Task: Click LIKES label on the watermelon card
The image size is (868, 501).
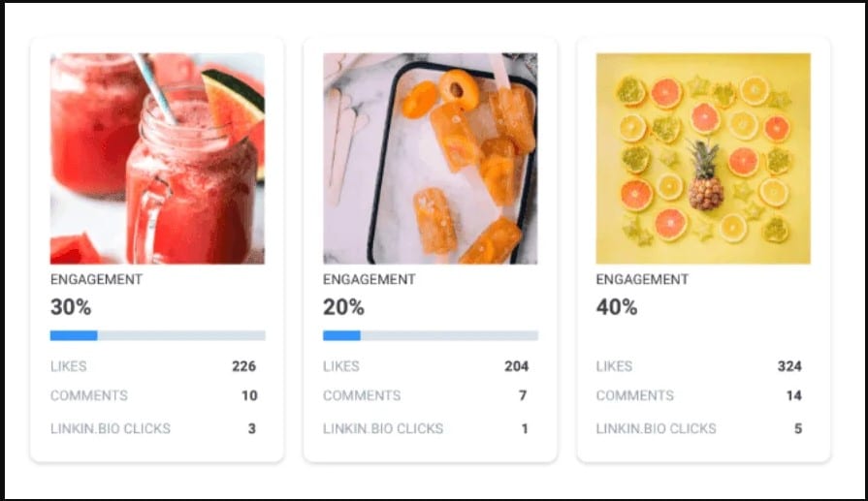Action: (x=69, y=366)
